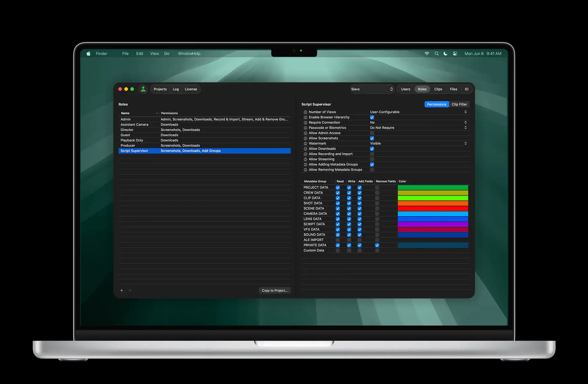The width and height of the screenshot is (588, 384).
Task: Click info icon beside Allow Streaming
Action: click(x=305, y=159)
